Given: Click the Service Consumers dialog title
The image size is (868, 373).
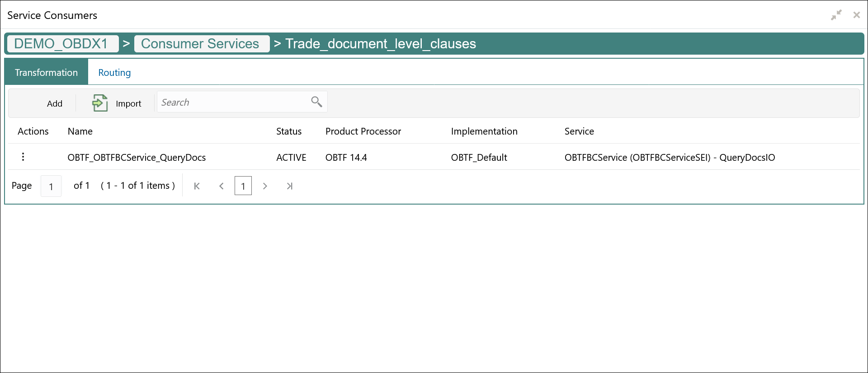Looking at the screenshot, I should (52, 15).
